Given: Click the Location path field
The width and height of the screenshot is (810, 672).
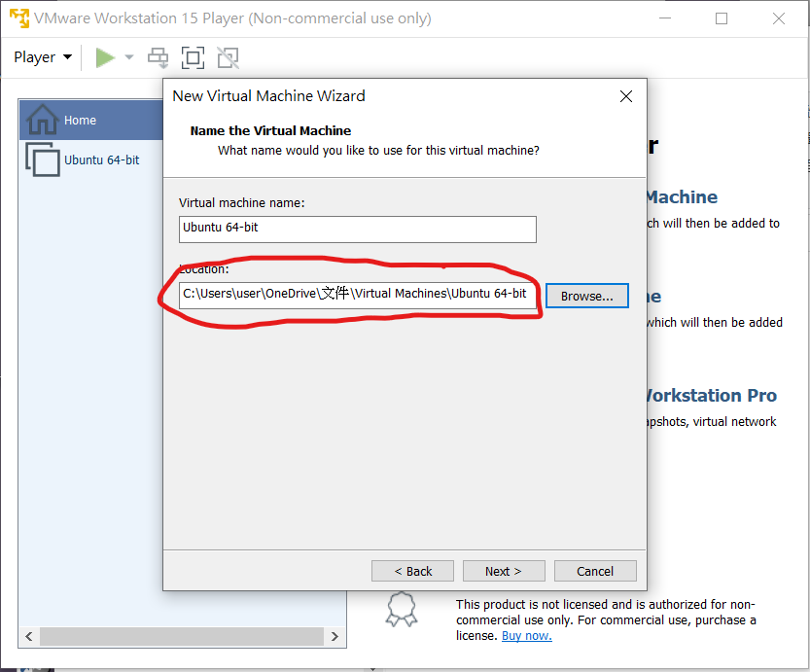Looking at the screenshot, I should tap(358, 295).
